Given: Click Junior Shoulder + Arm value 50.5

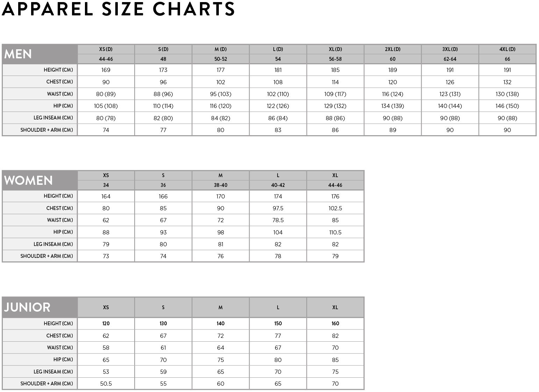Looking at the screenshot, I should [x=106, y=384].
